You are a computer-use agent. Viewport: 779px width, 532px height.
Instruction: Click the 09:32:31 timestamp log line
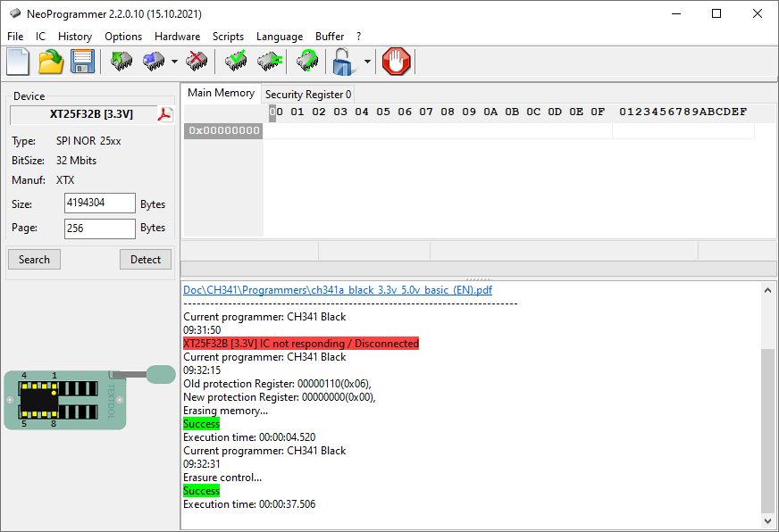click(202, 464)
